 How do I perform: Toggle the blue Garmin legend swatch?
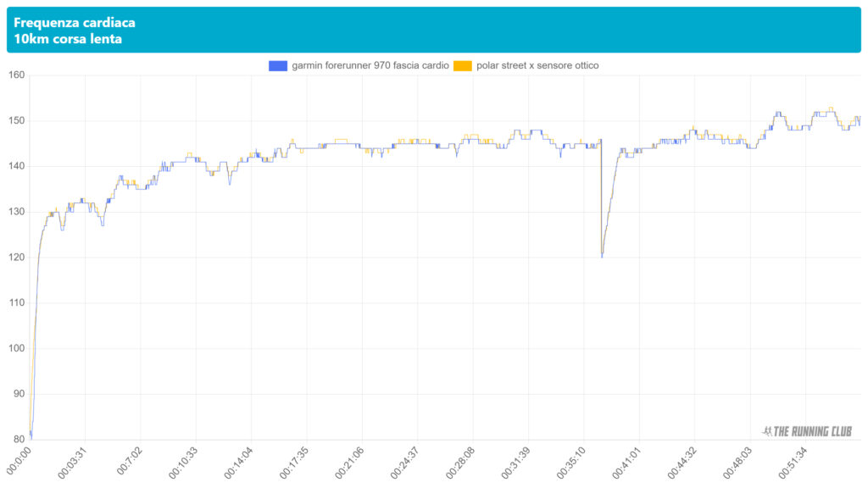pyautogui.click(x=278, y=66)
